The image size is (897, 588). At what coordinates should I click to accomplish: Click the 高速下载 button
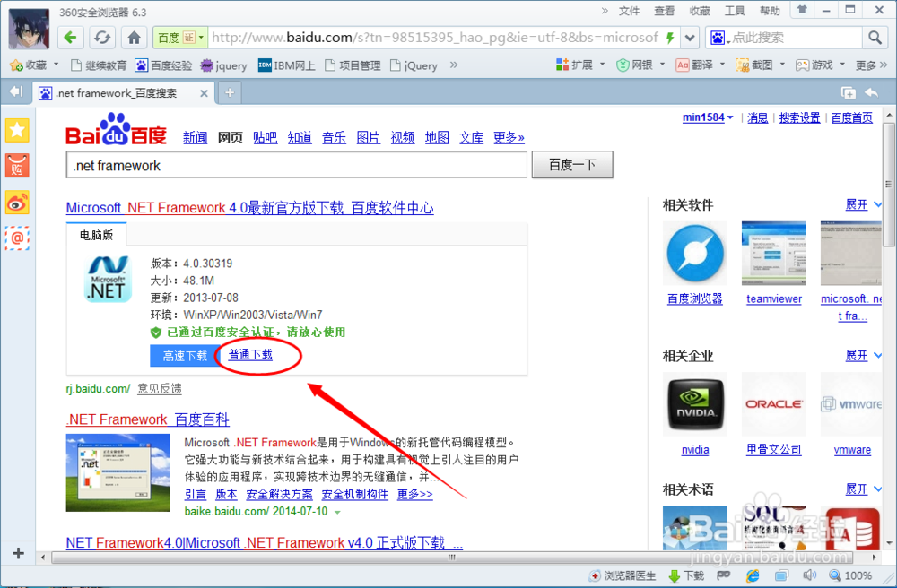click(185, 356)
